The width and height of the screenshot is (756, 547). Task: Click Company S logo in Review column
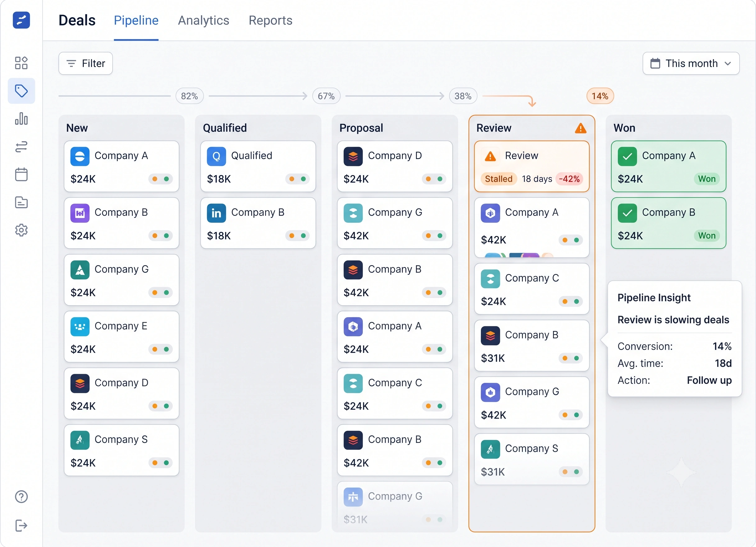click(490, 449)
